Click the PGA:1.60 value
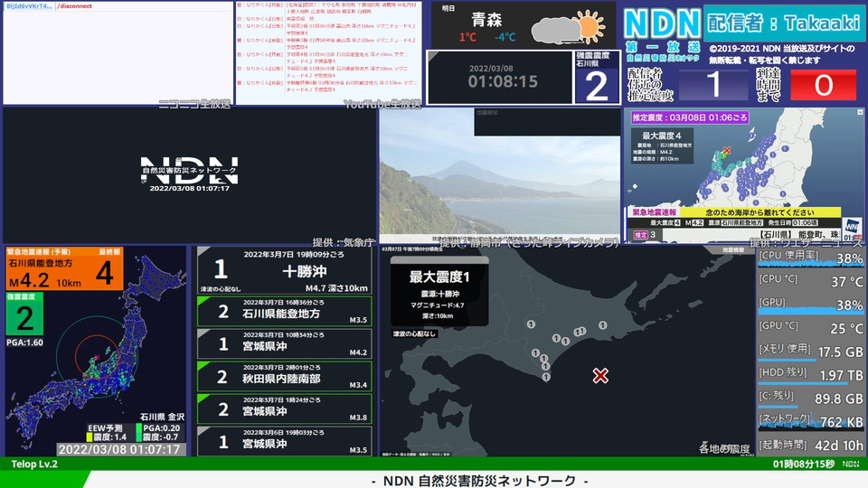This screenshot has height=488, width=868. pyautogui.click(x=24, y=343)
